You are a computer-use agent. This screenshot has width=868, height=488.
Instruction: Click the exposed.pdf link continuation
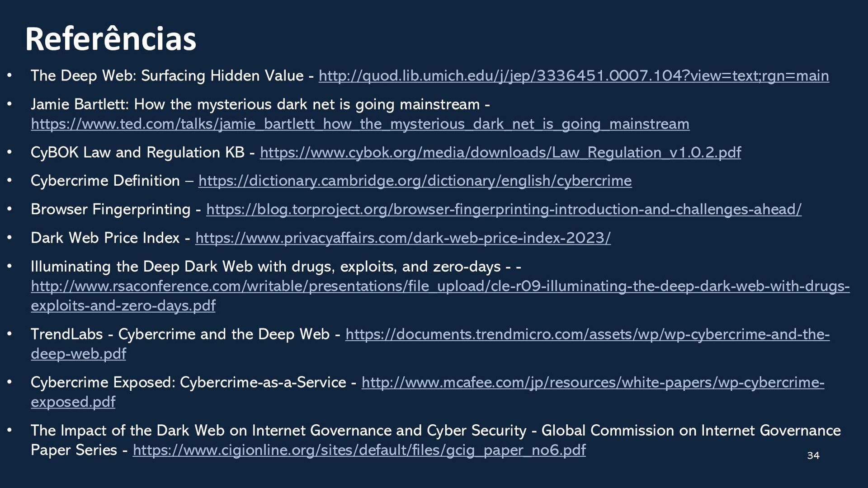click(73, 402)
